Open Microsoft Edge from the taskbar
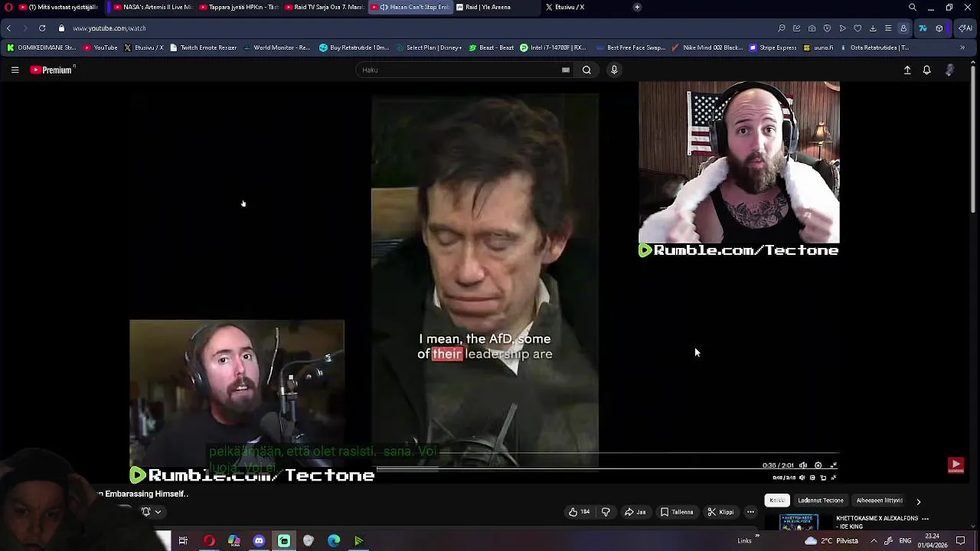 point(334,541)
